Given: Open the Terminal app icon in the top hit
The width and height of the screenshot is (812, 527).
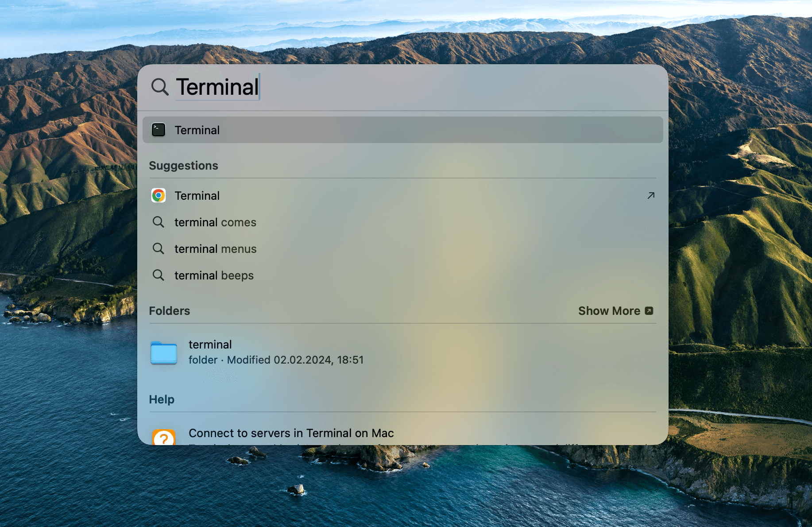Looking at the screenshot, I should [x=159, y=130].
